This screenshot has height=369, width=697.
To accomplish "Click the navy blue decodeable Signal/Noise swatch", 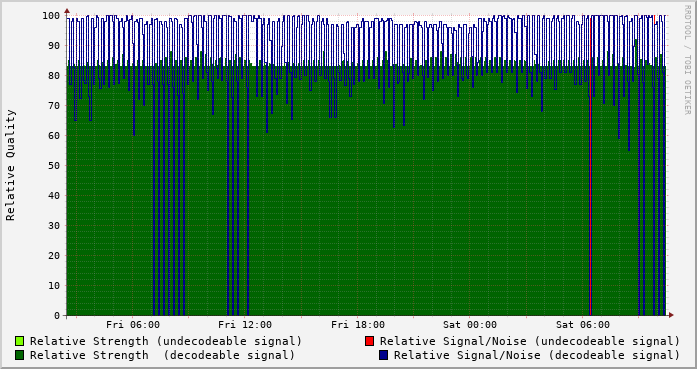I will click(384, 355).
